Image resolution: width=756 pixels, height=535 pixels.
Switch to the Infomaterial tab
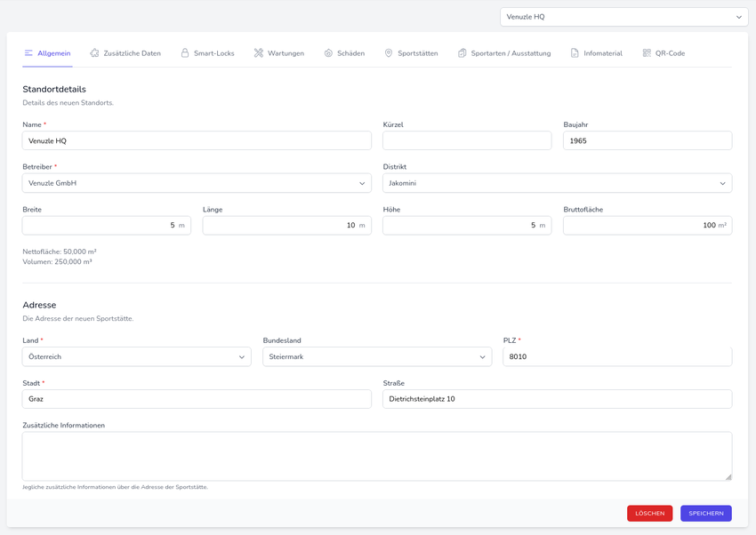tap(597, 53)
